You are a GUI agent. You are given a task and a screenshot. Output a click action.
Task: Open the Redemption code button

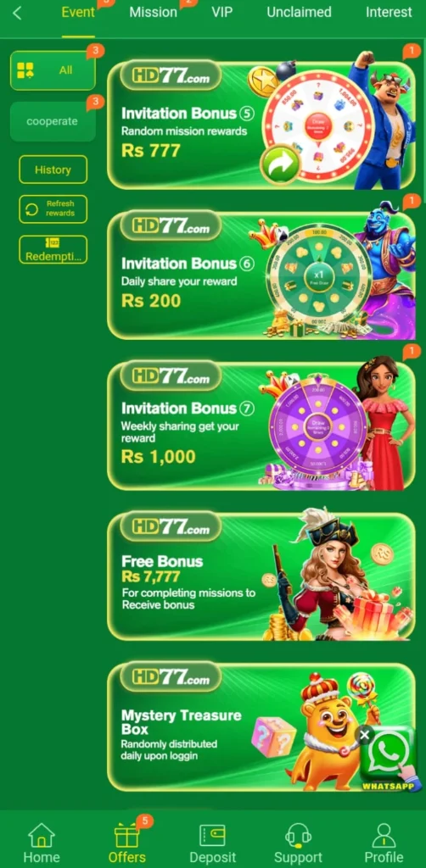coord(53,250)
